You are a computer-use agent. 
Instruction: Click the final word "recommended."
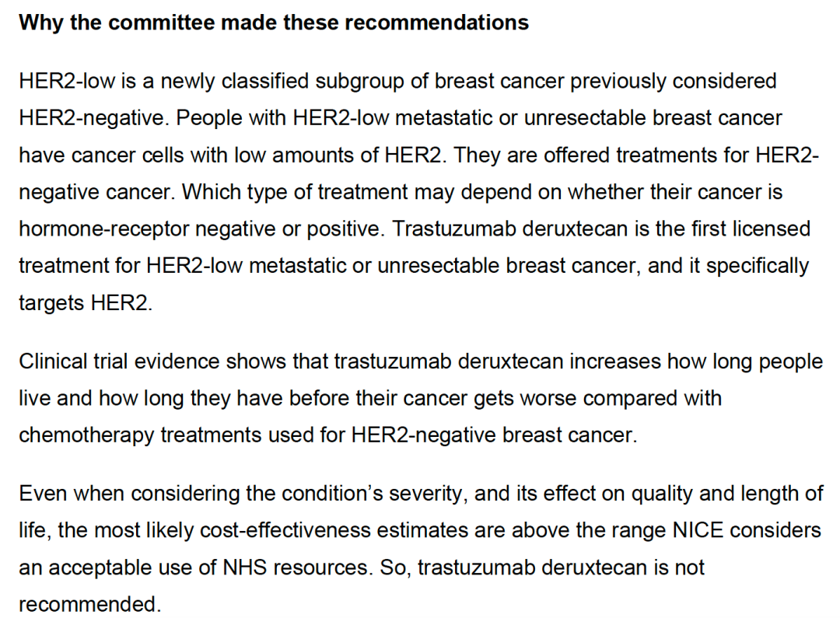pos(89,605)
